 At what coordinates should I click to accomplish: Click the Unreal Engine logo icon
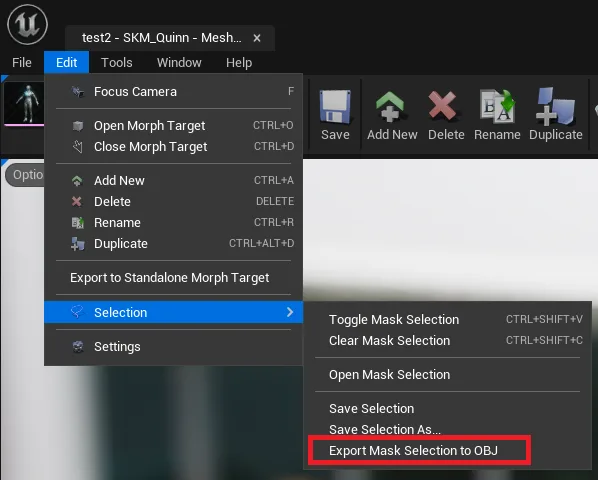tap(27, 24)
